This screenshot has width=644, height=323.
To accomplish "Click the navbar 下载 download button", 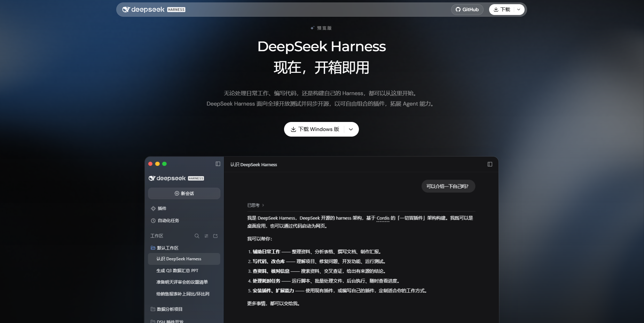I will pyautogui.click(x=502, y=9).
